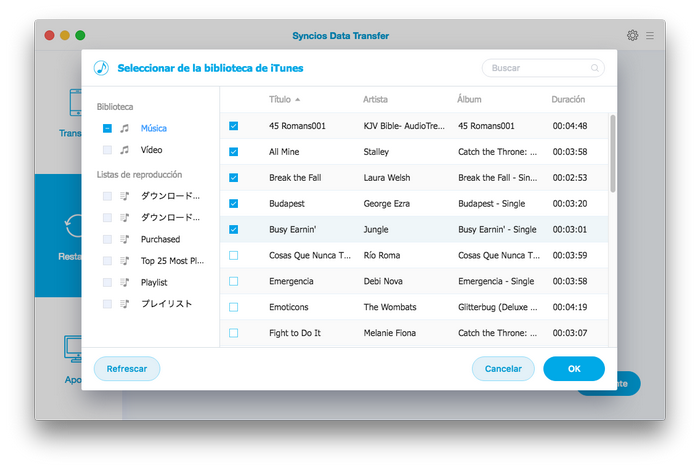Sort by the Título column header
This screenshot has width=700, height=470.
click(280, 99)
